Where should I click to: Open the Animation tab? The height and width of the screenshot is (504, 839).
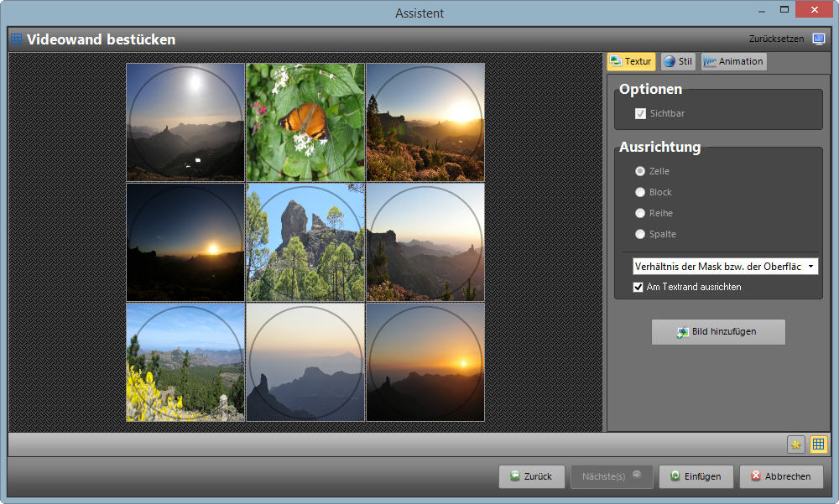coord(733,62)
